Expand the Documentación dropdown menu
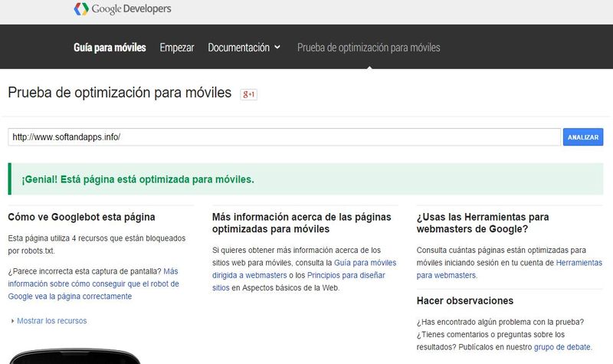Screen dimensions: 613x364 [x=244, y=48]
